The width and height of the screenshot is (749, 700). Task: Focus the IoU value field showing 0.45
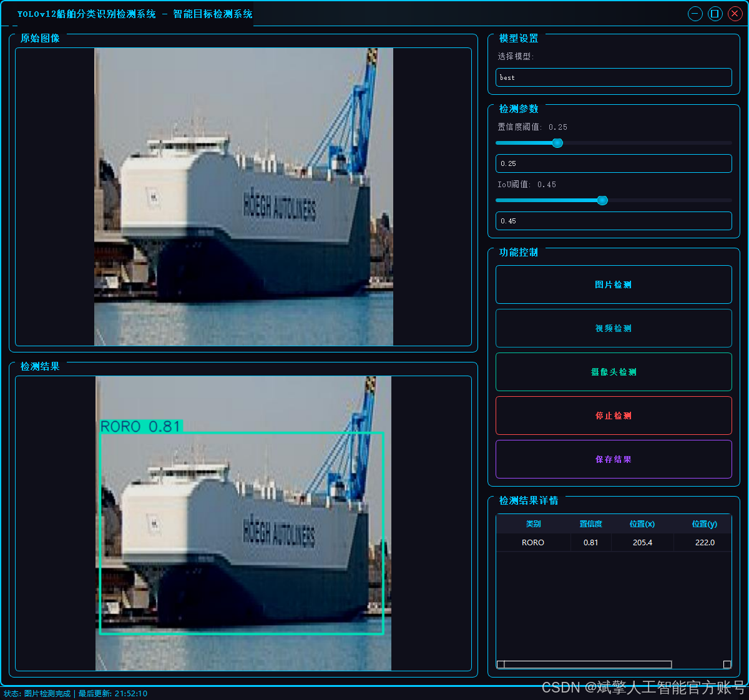614,221
